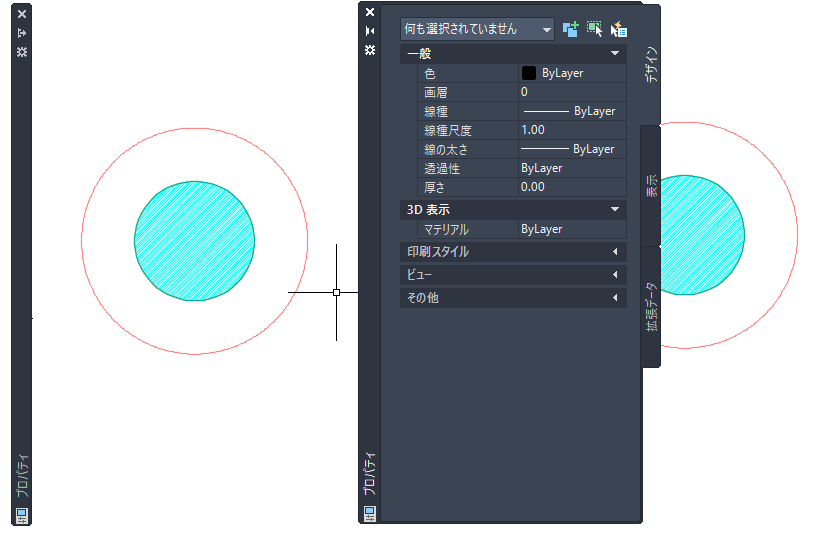Click the black color swatch ByLayer
824x533 pixels.
coord(529,73)
